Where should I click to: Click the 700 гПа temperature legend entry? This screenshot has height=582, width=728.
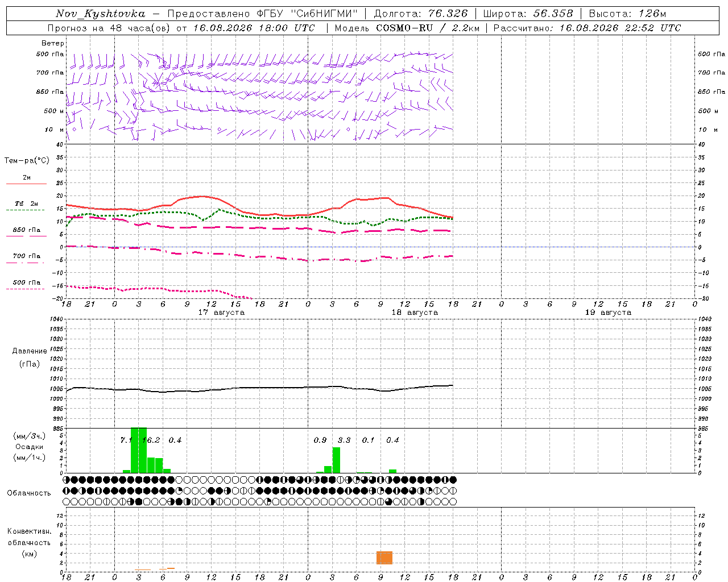(26, 256)
